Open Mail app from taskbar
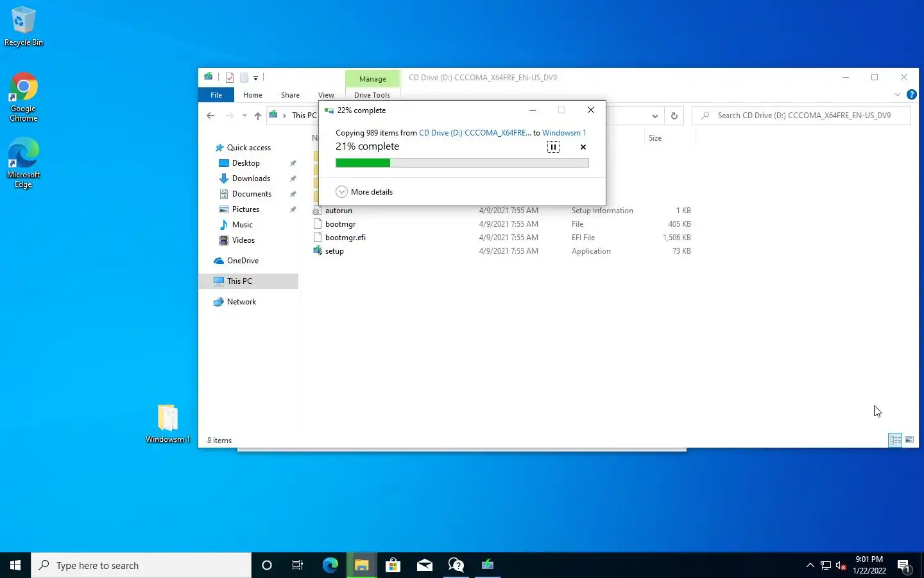 tap(424, 565)
